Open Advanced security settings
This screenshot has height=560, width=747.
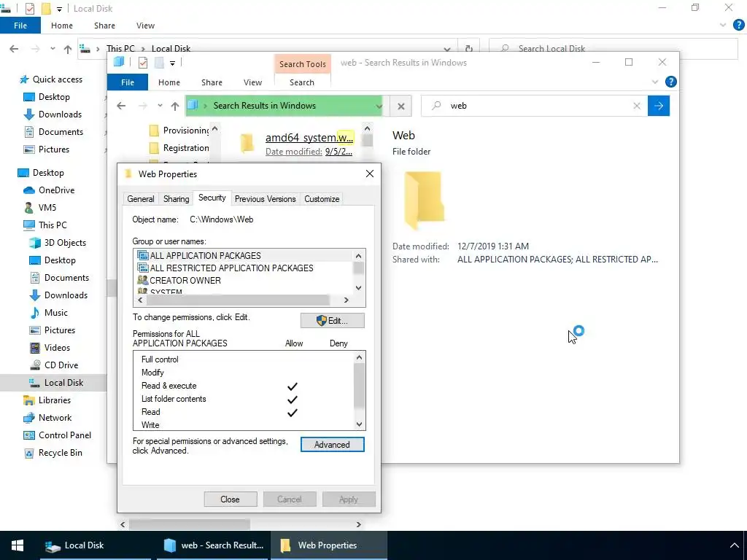pos(332,444)
